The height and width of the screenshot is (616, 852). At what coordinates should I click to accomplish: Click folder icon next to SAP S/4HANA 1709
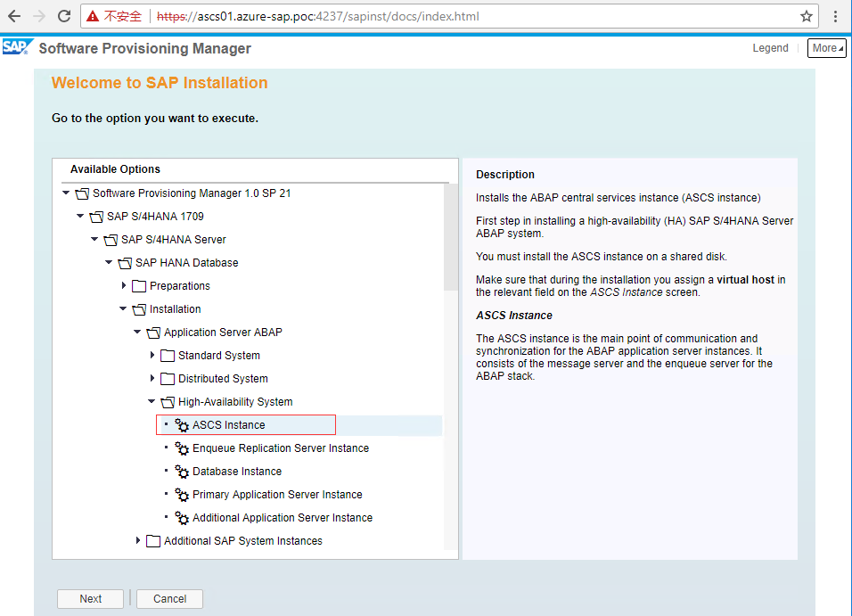pos(96,217)
